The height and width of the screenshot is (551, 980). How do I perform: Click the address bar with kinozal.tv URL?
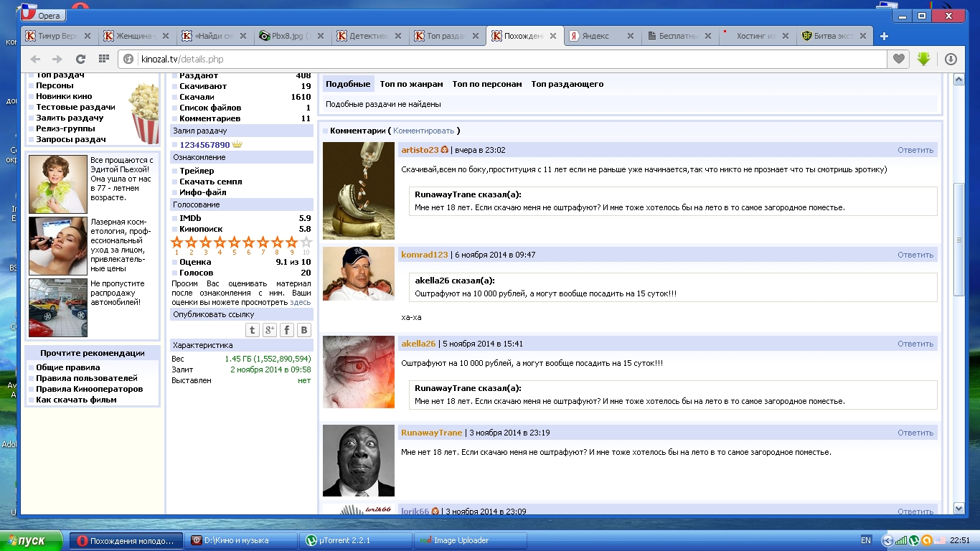pyautogui.click(x=502, y=60)
